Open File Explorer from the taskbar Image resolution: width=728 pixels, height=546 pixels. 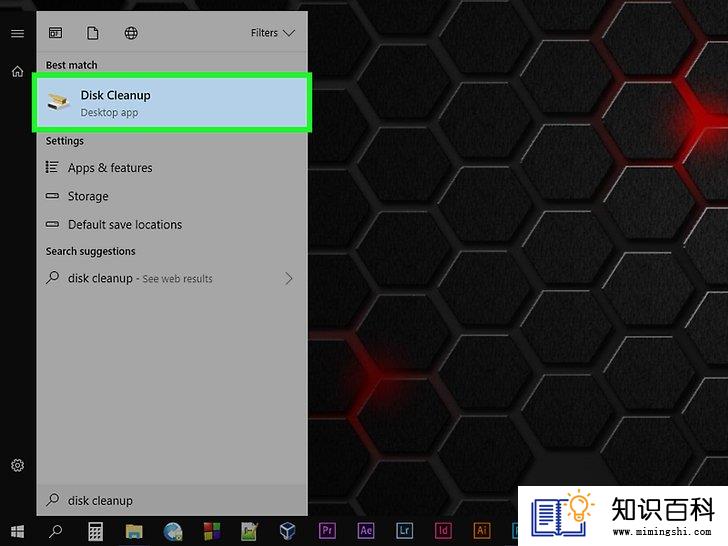(x=134, y=531)
